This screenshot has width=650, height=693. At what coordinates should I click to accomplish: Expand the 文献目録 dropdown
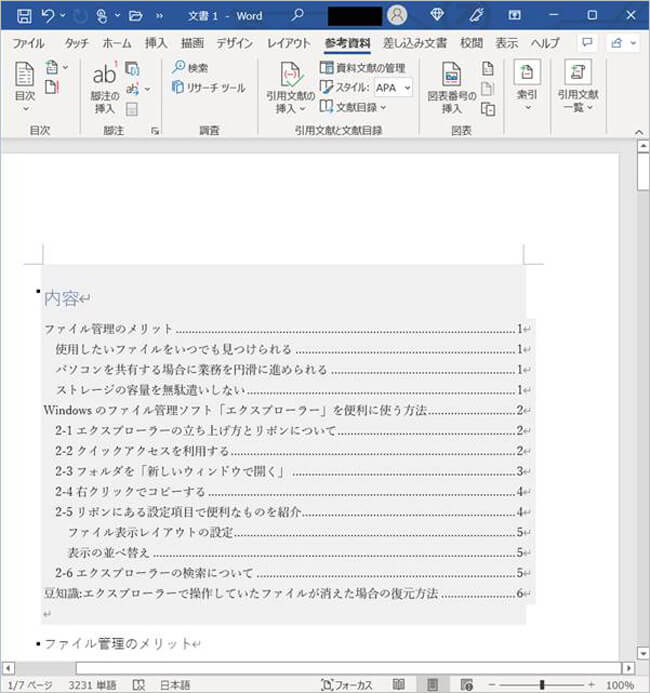353,107
